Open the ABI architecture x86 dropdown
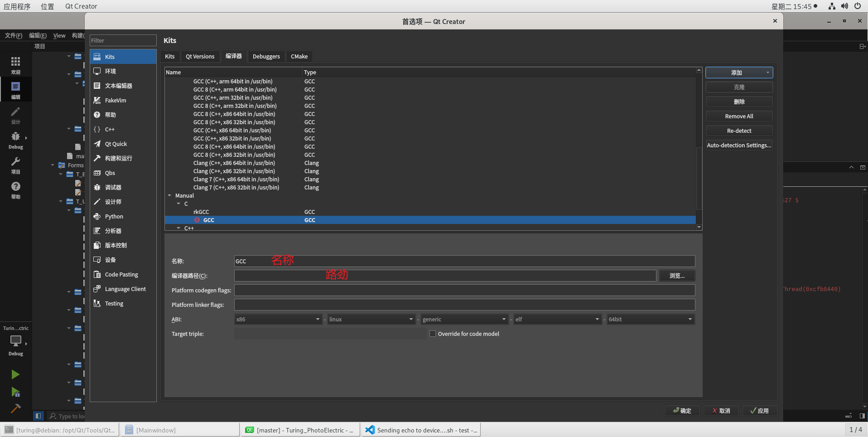This screenshot has width=868, height=437. click(x=278, y=319)
